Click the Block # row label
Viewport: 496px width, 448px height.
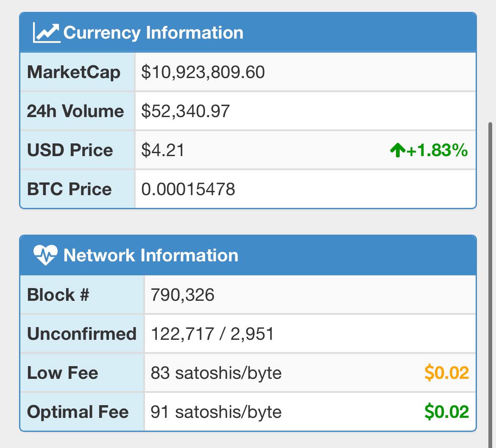click(x=58, y=295)
